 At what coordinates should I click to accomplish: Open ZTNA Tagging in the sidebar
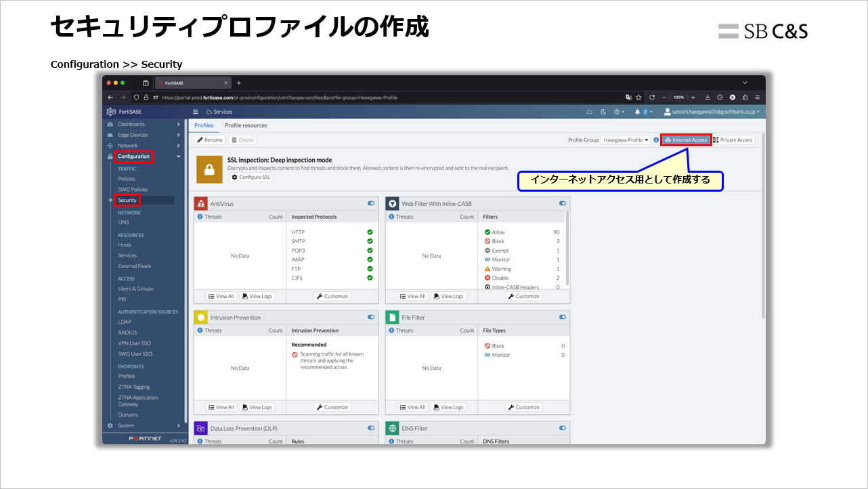pyautogui.click(x=134, y=387)
